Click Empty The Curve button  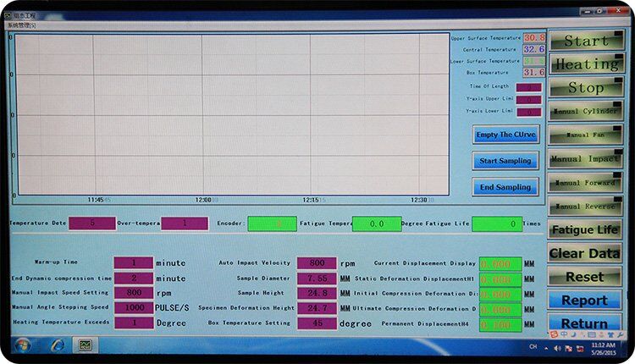[505, 135]
